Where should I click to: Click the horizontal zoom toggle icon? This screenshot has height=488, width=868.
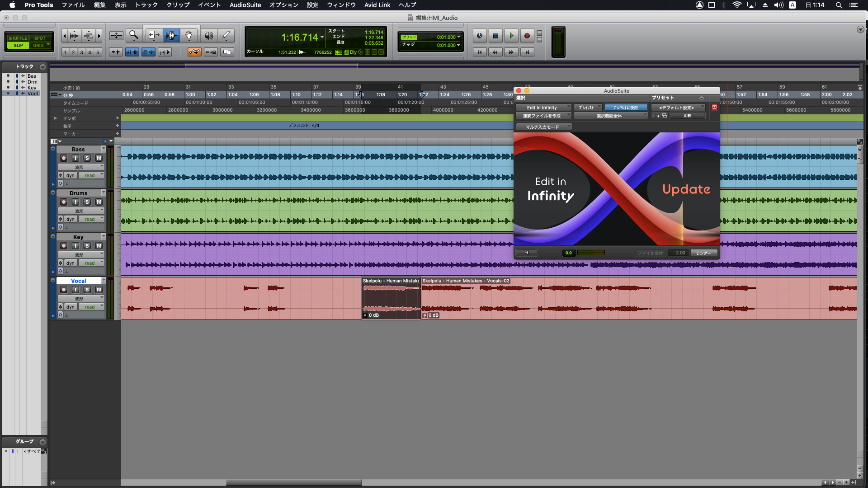coord(116,35)
